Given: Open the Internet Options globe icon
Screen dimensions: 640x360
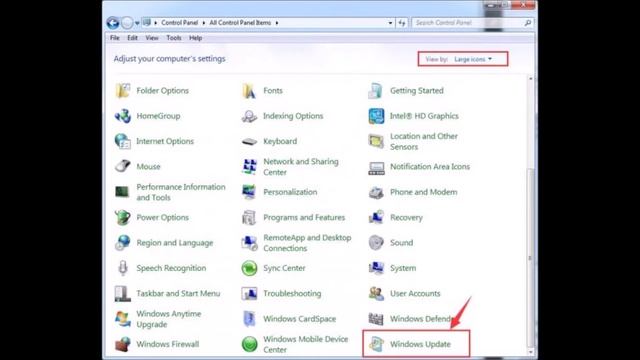Looking at the screenshot, I should 122,141.
